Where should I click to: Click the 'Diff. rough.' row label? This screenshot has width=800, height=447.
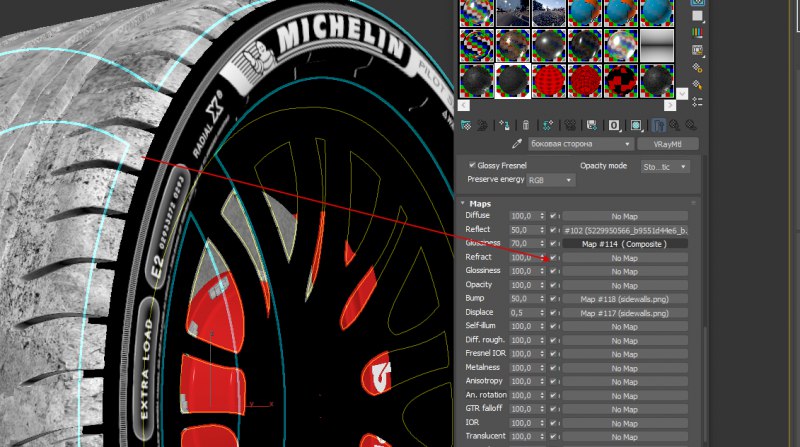(x=485, y=339)
